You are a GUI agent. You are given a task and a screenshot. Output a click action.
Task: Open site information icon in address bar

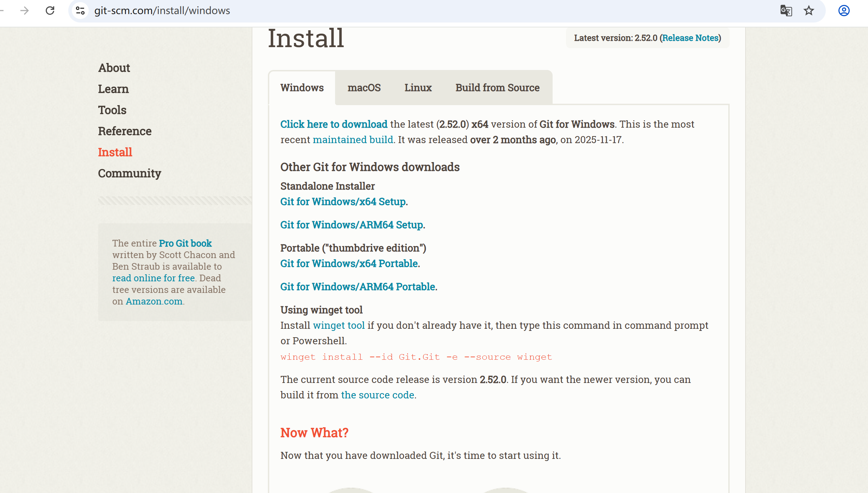80,11
